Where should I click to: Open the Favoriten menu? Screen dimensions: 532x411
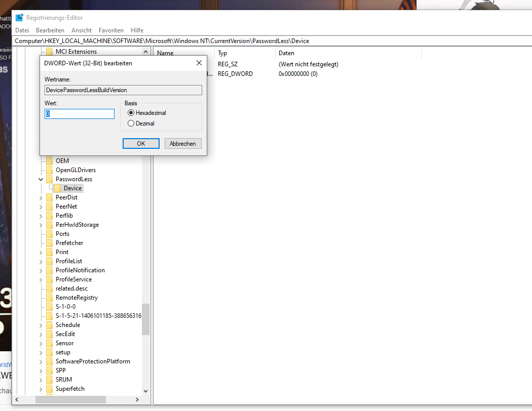[111, 30]
